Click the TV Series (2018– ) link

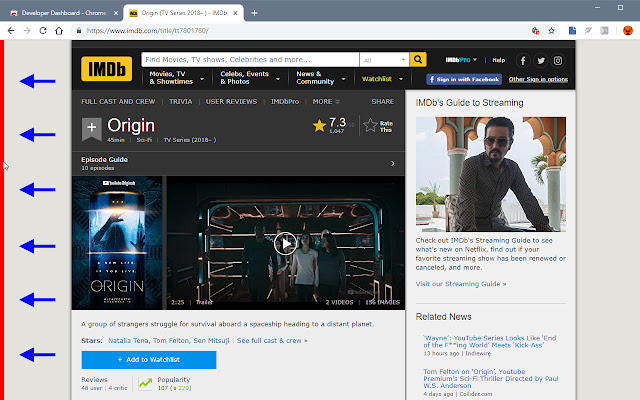(x=190, y=140)
